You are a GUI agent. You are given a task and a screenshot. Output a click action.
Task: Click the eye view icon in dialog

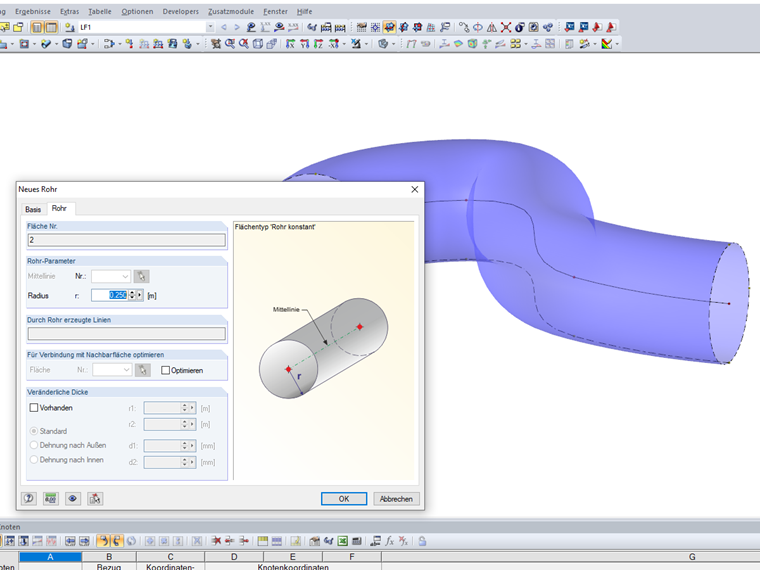tap(73, 498)
